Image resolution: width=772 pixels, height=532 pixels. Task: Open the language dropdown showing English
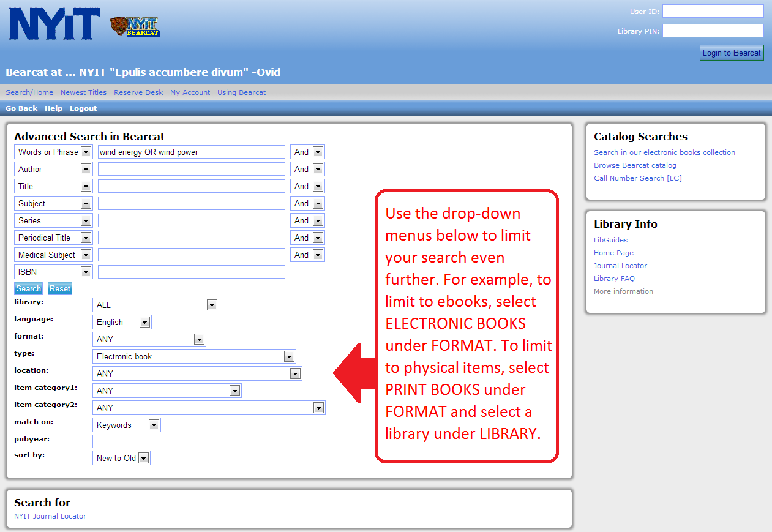point(122,322)
